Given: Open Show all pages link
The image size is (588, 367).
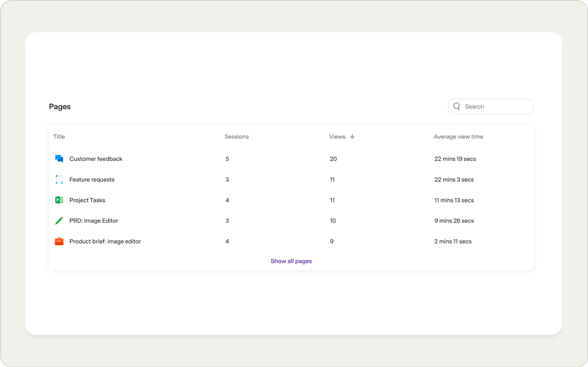Looking at the screenshot, I should click(x=291, y=261).
